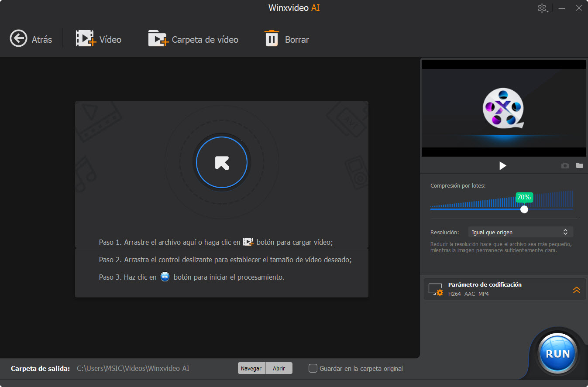Open the Resolución dropdown
This screenshot has width=588, height=387.
click(x=520, y=232)
